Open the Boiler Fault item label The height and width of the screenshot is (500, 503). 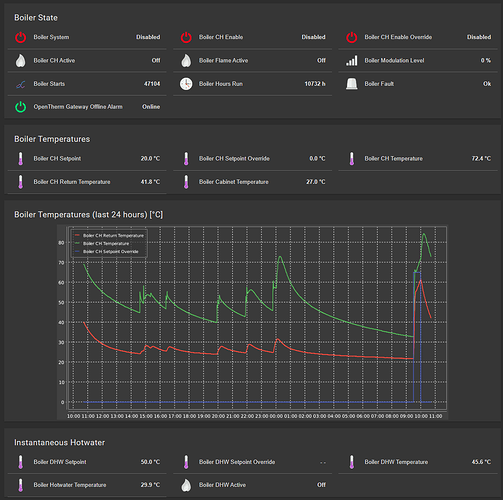pyautogui.click(x=379, y=84)
